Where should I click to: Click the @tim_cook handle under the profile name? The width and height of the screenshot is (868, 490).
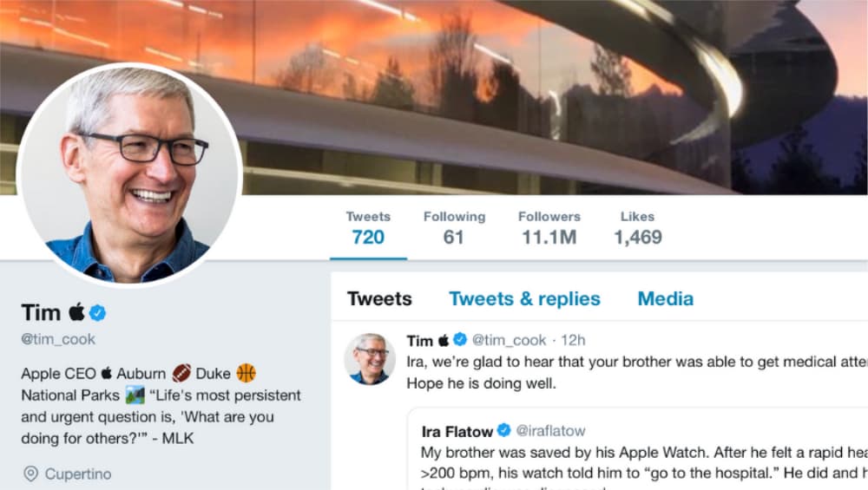point(58,339)
